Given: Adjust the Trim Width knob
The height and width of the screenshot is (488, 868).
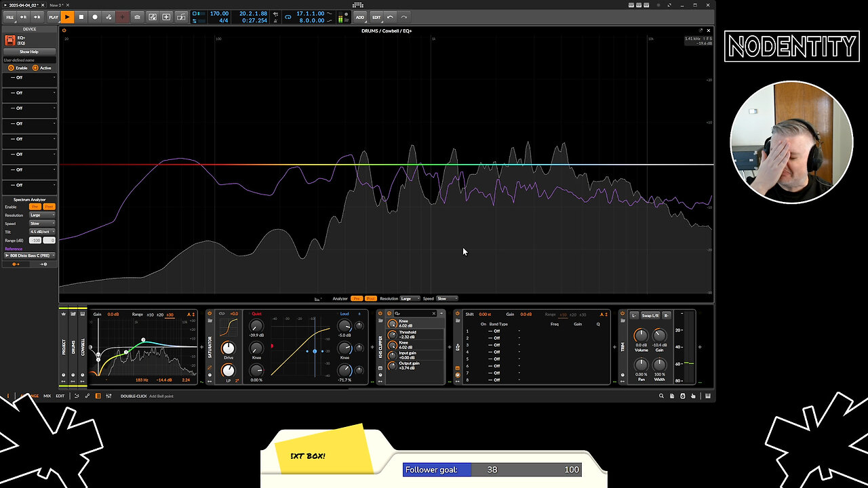Looking at the screenshot, I should pos(659,364).
